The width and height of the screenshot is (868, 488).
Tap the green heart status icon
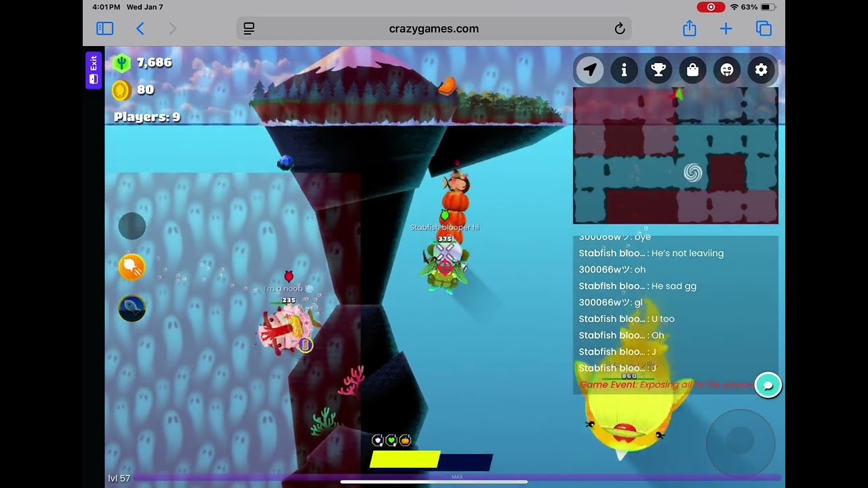391,441
